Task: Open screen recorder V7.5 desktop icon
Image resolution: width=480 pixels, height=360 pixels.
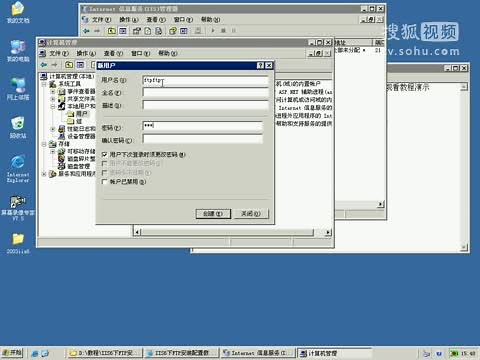Action: pos(18,208)
